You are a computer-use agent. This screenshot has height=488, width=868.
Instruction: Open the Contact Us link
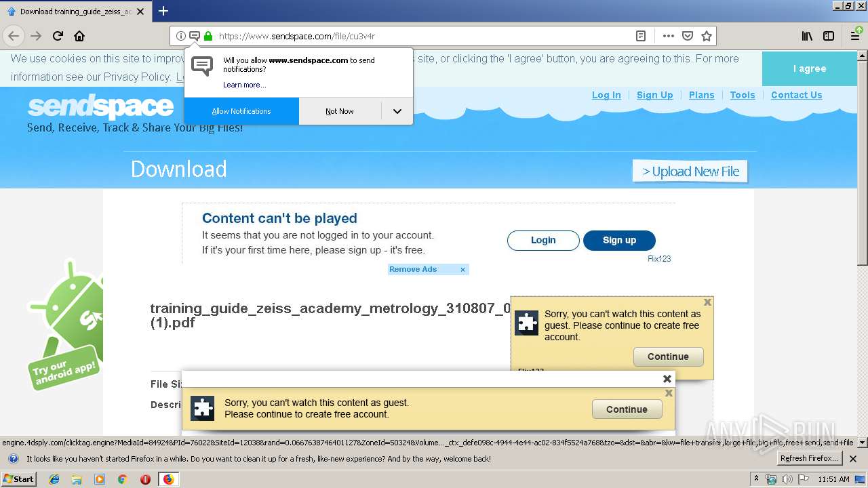pyautogui.click(x=797, y=95)
